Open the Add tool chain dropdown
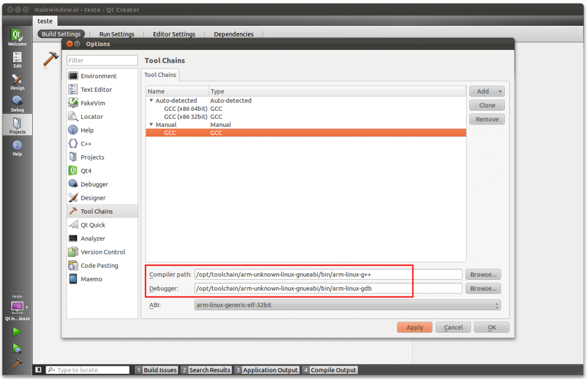The image size is (588, 379). point(486,91)
